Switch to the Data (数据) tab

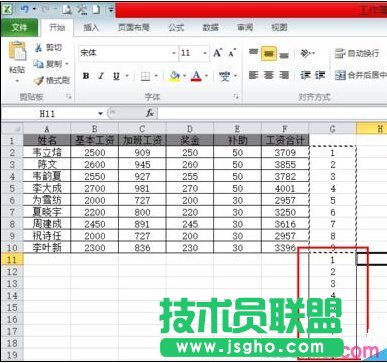(x=211, y=28)
